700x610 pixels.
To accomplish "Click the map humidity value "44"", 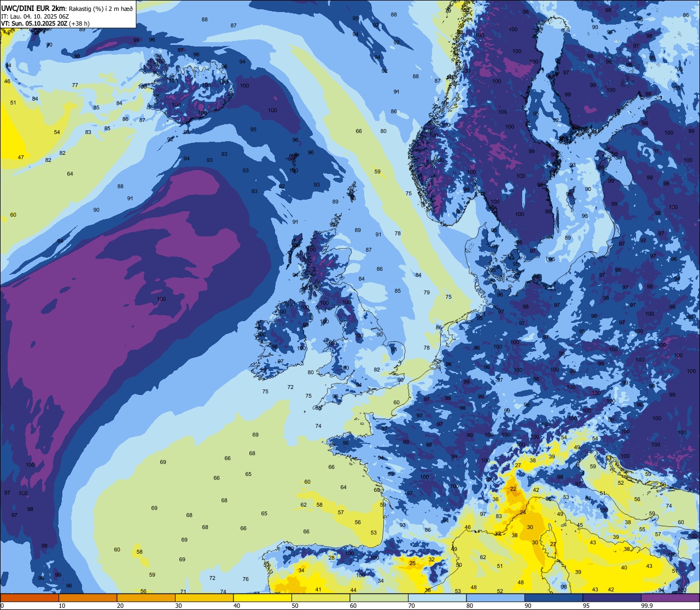I will [353, 590].
